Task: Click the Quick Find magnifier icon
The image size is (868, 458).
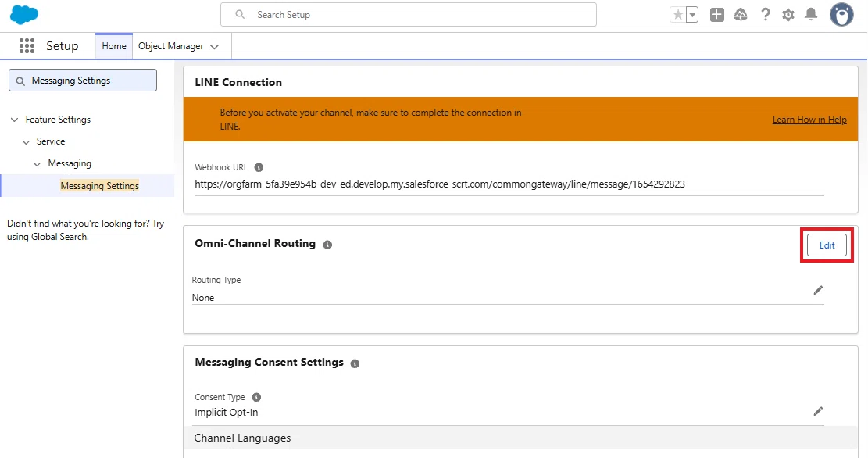Action: coord(20,81)
